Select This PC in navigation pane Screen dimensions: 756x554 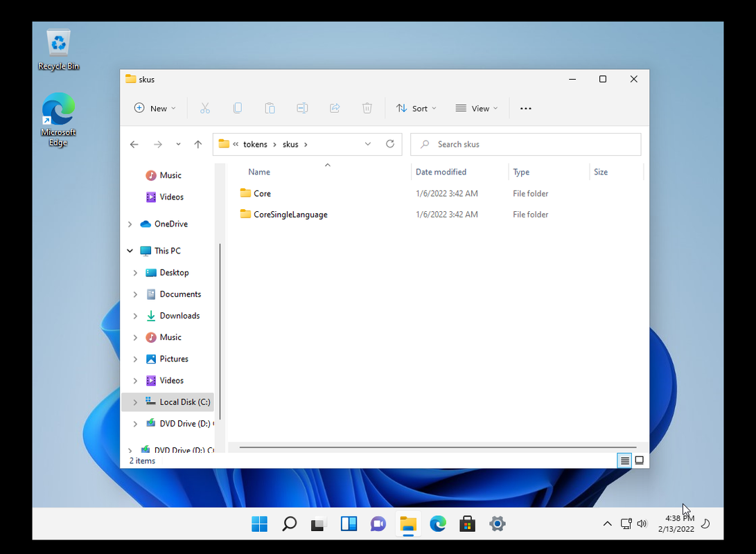click(x=167, y=251)
